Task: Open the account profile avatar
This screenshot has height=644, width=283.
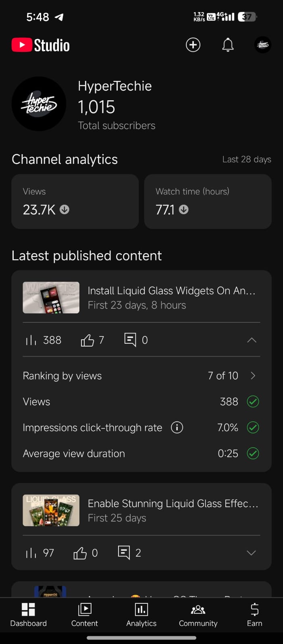Action: pyautogui.click(x=263, y=45)
